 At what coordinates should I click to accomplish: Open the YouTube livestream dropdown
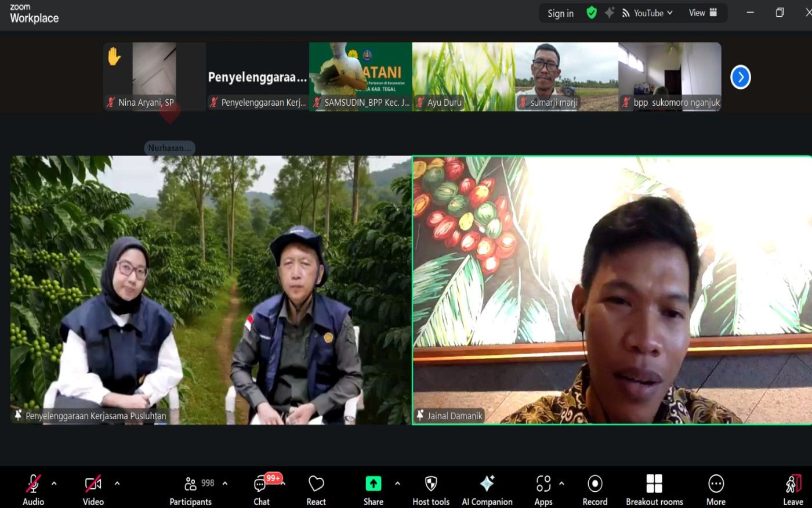[x=648, y=13]
